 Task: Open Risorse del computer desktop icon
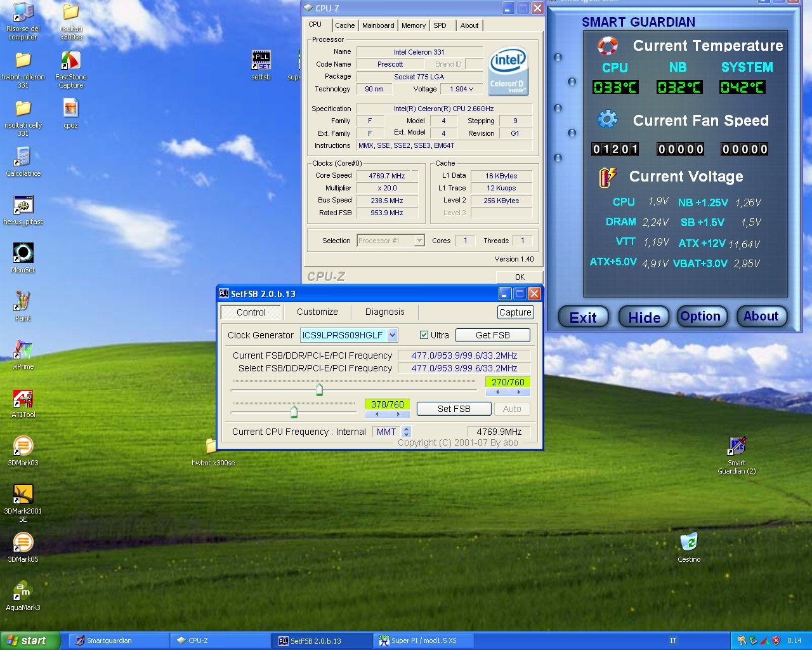pyautogui.click(x=23, y=20)
